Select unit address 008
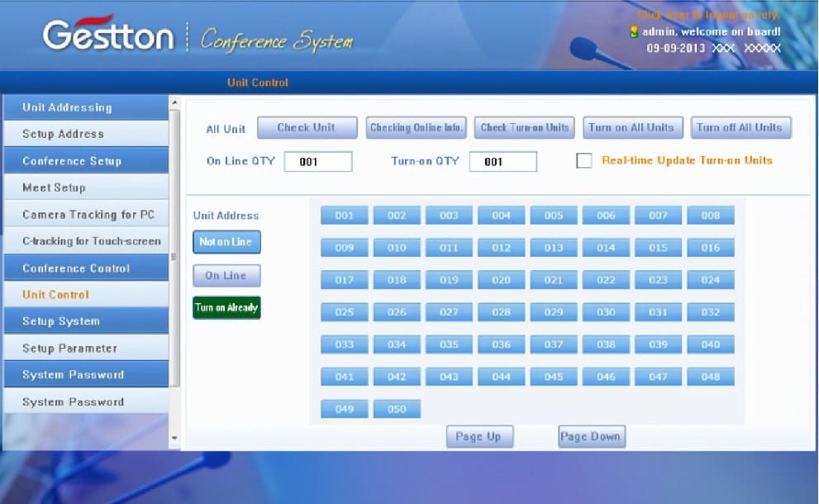Screen dimensions: 819x504 [711, 215]
